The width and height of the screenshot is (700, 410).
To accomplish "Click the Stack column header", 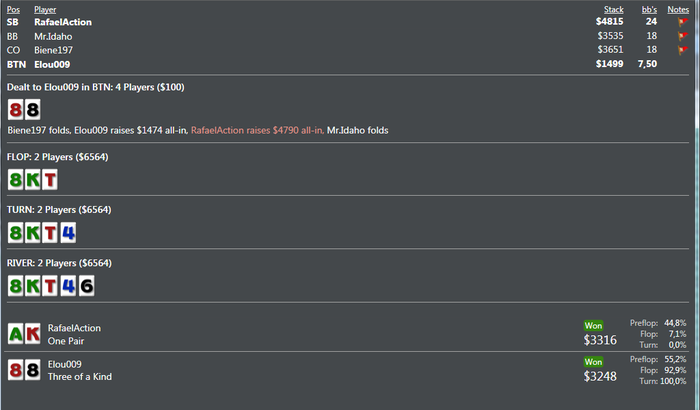I will [613, 9].
